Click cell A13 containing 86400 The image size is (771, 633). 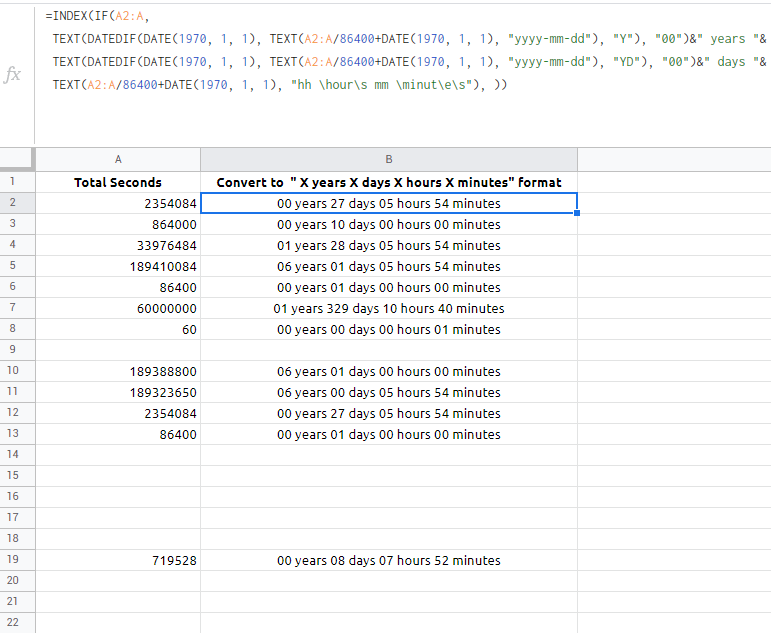click(118, 434)
